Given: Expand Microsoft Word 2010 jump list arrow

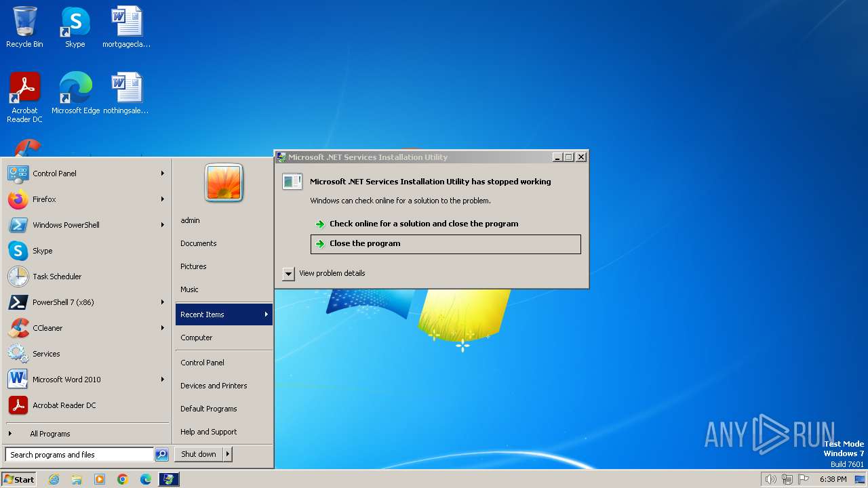Looking at the screenshot, I should [163, 380].
